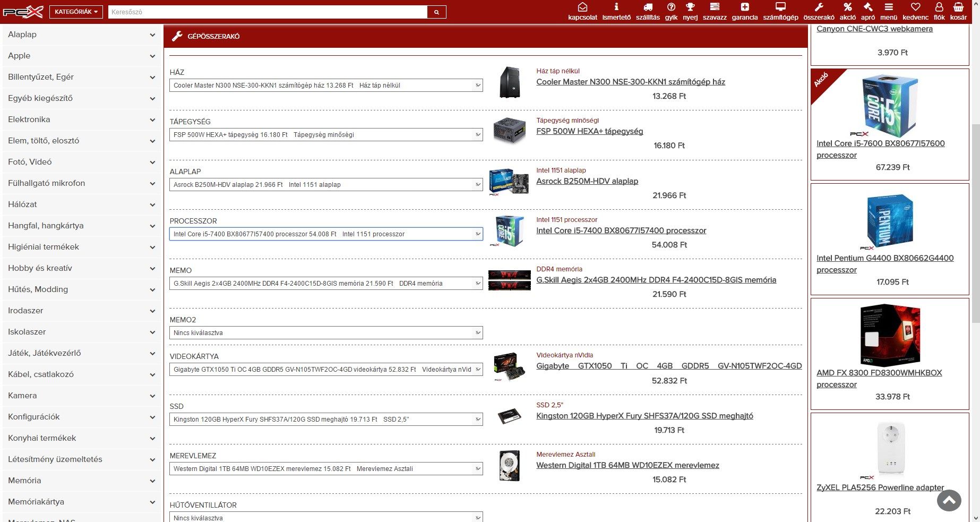Open the menü hamburger icon
980x522 pixels.
[x=889, y=7]
